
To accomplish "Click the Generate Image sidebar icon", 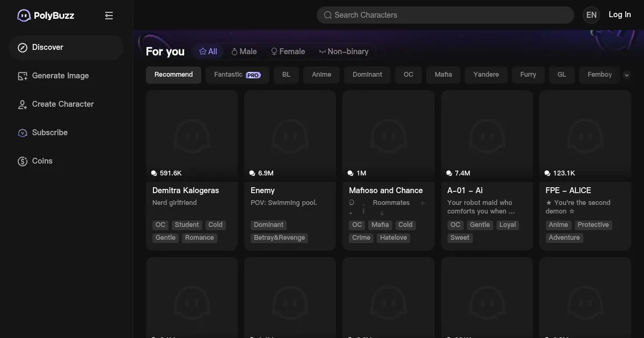I will pos(23,76).
